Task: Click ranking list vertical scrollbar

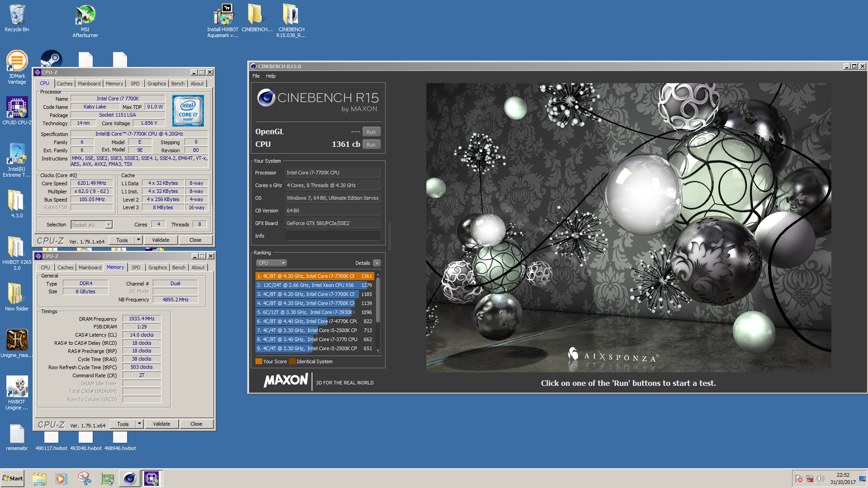Action: pos(378,313)
